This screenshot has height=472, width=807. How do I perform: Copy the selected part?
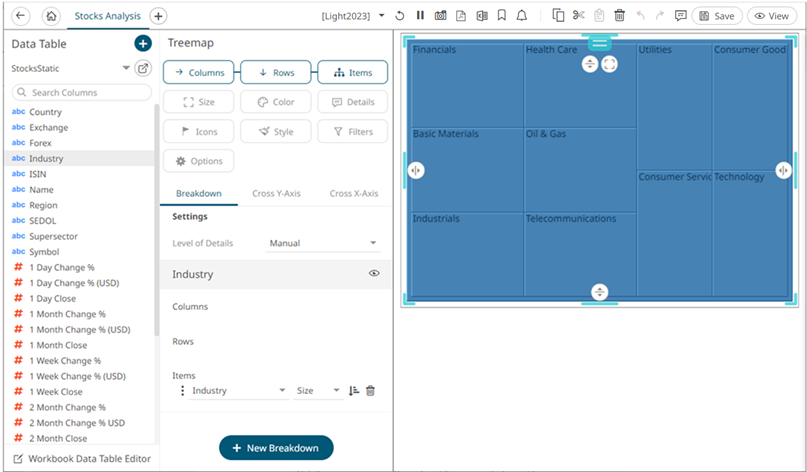(558, 15)
